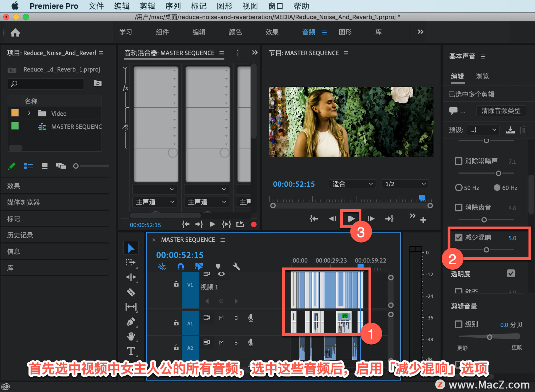Open the 序列 menu

click(x=173, y=6)
